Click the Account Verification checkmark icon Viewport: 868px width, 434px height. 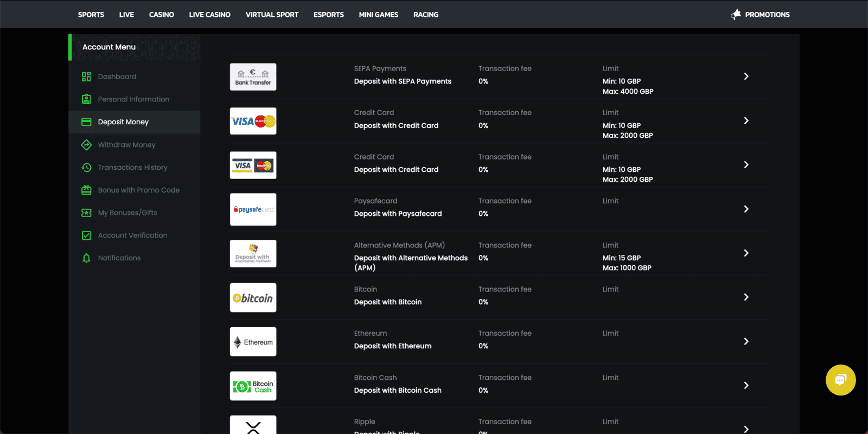86,235
